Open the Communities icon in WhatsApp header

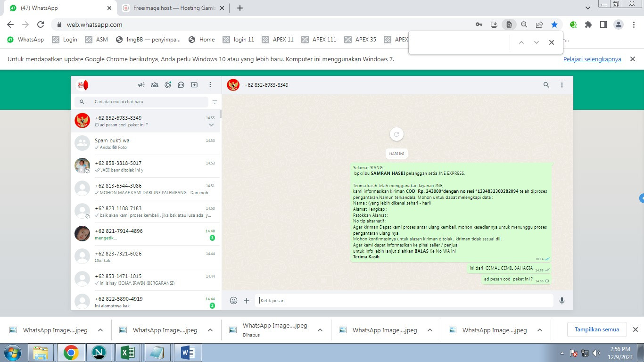coord(154,85)
